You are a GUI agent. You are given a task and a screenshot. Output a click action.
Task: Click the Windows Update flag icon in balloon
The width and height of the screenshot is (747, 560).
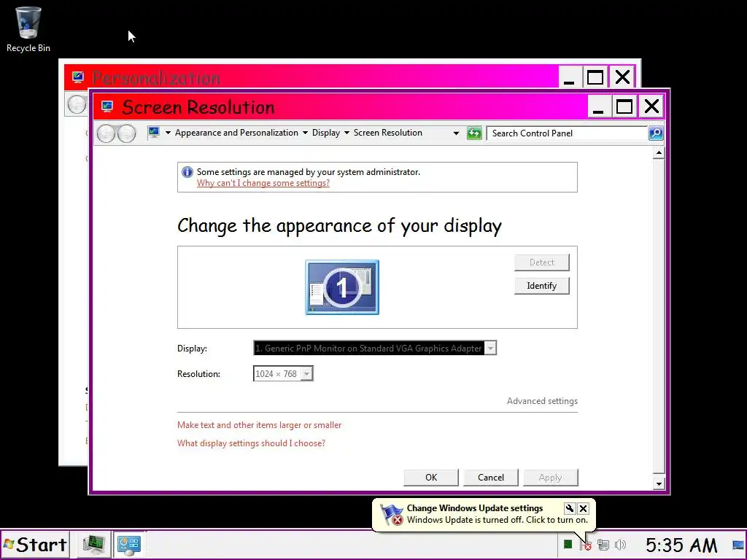click(x=392, y=514)
